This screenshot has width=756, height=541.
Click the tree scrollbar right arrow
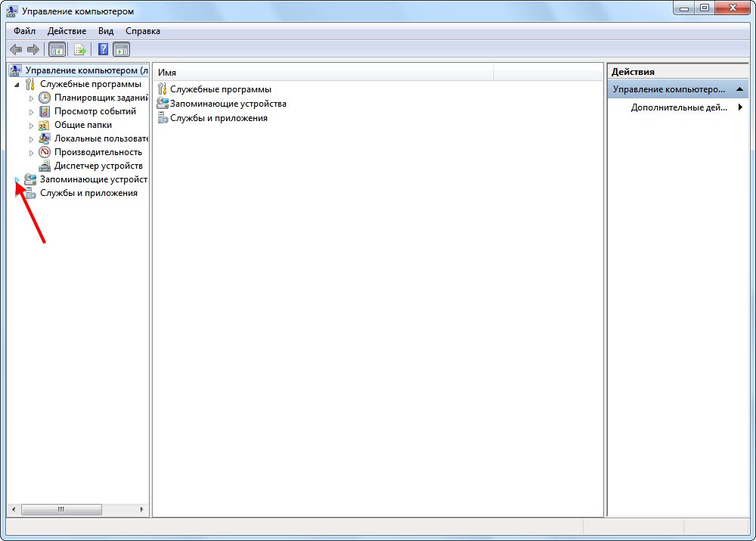click(142, 509)
